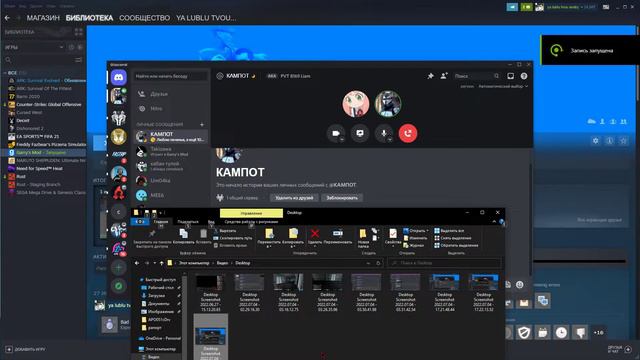Open Nitro section in Discord
This screenshot has width=640, height=360.
pos(170,109)
